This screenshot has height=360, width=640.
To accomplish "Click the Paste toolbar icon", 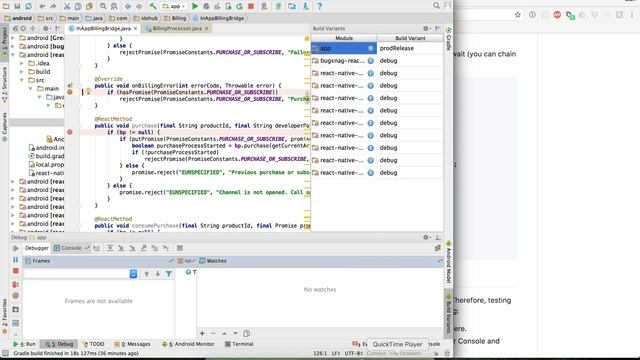I will [x=89, y=6].
